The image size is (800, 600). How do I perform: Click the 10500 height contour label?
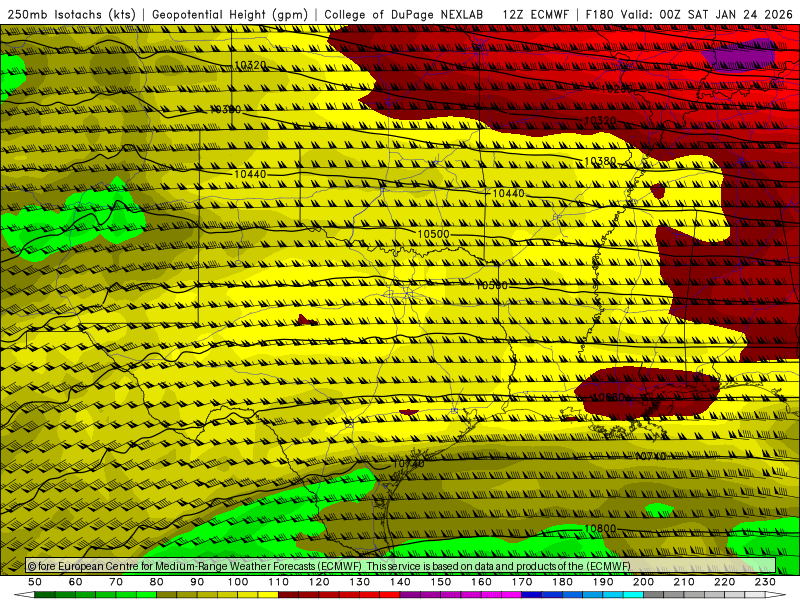coord(433,234)
